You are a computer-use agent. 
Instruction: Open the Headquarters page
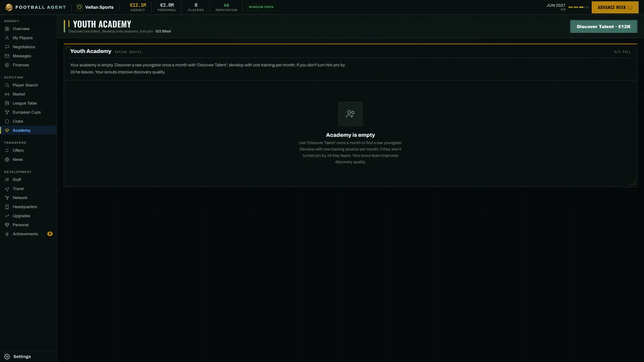tap(29, 207)
